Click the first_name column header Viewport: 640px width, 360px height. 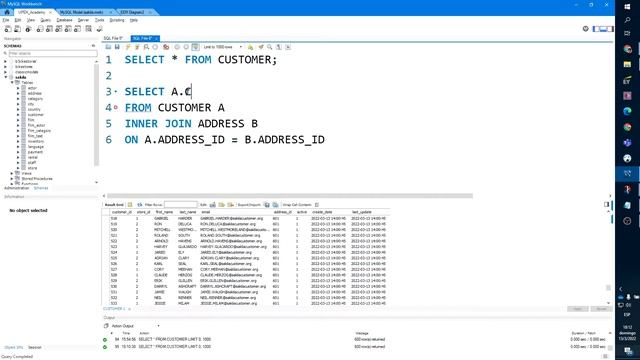coord(164,212)
